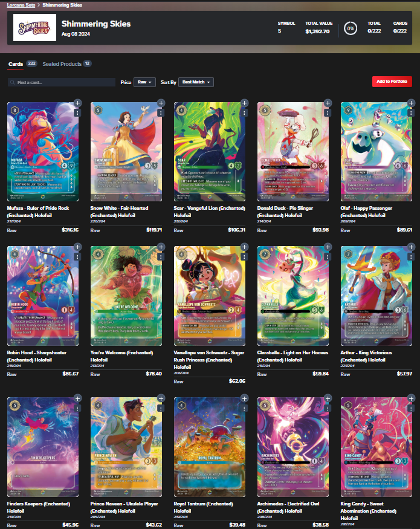This screenshot has width=420, height=529.
Task: Open Vanellope von Schweetz title link
Action: (x=209, y=360)
